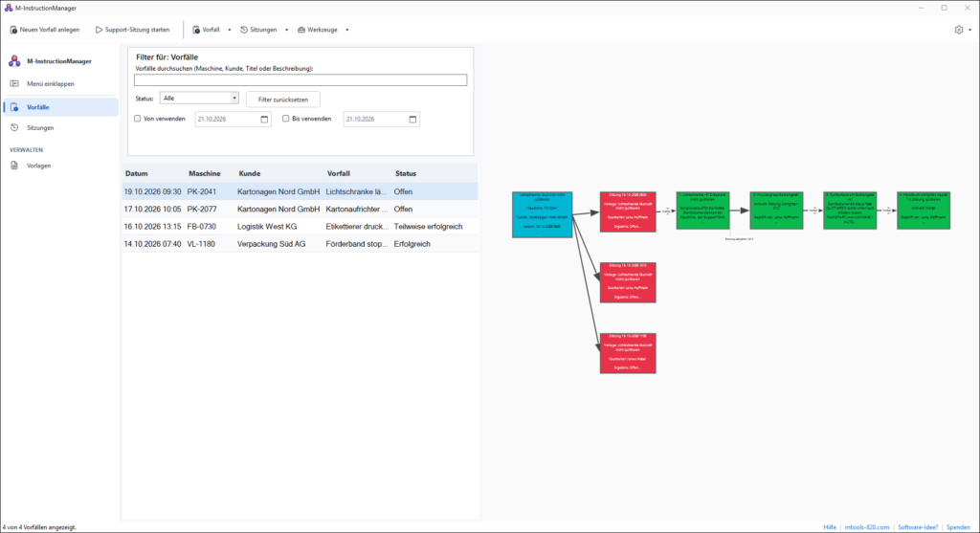Click the third green step node
980x533 pixels.
(x=850, y=211)
